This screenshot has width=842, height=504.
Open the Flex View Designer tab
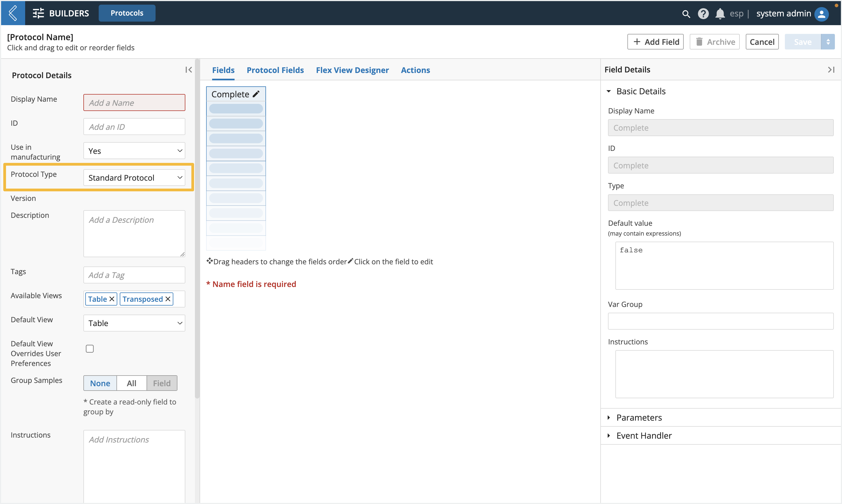point(352,70)
